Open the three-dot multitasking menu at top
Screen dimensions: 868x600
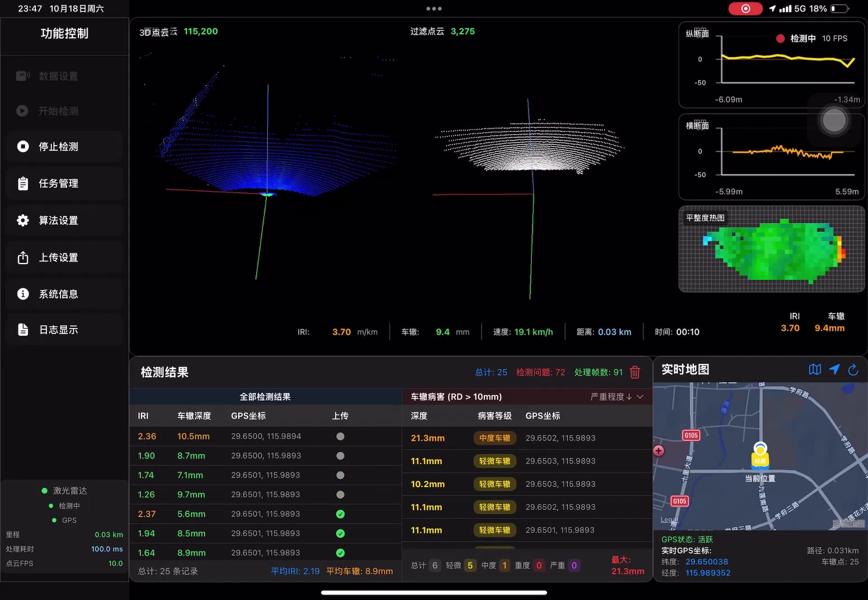(x=434, y=8)
